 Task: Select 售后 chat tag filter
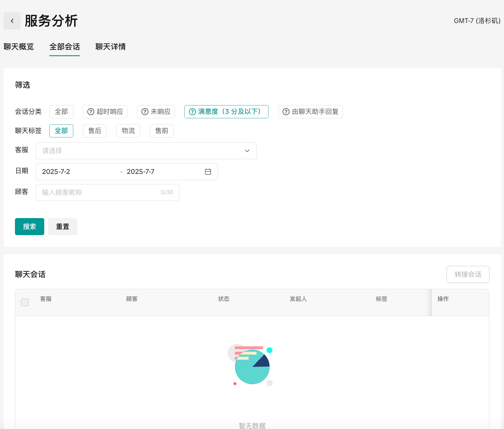coord(95,131)
